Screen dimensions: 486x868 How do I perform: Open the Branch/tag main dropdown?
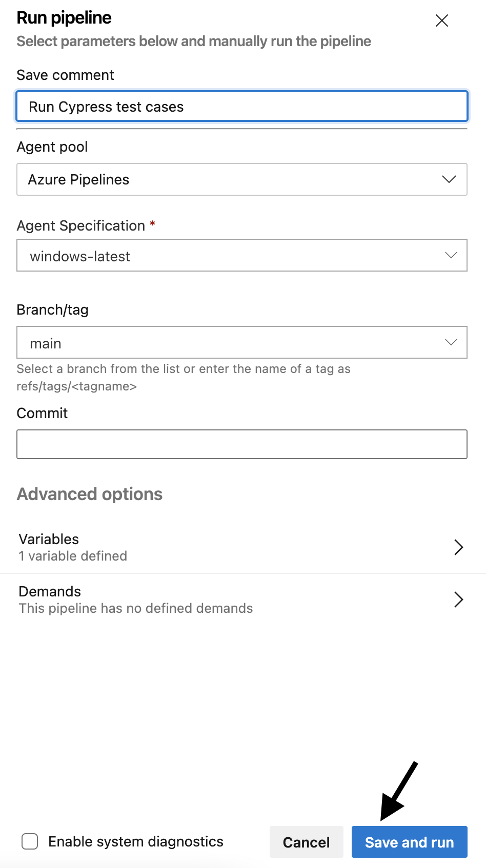click(242, 342)
